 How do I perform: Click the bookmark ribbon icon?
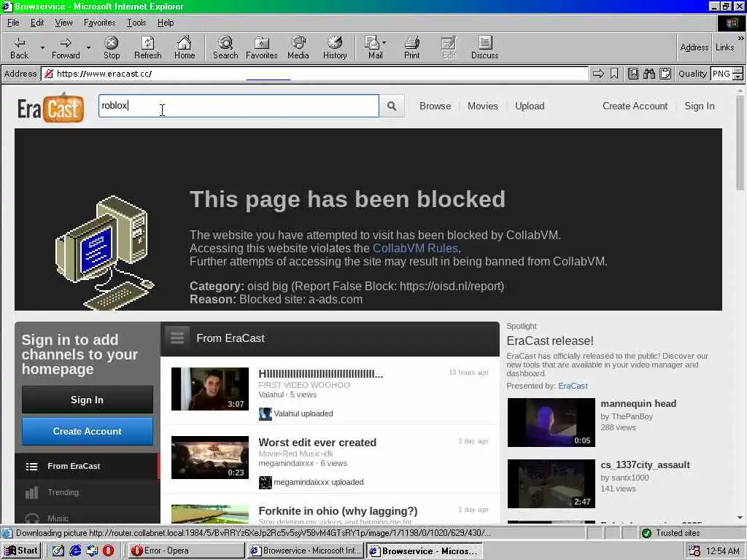614,74
